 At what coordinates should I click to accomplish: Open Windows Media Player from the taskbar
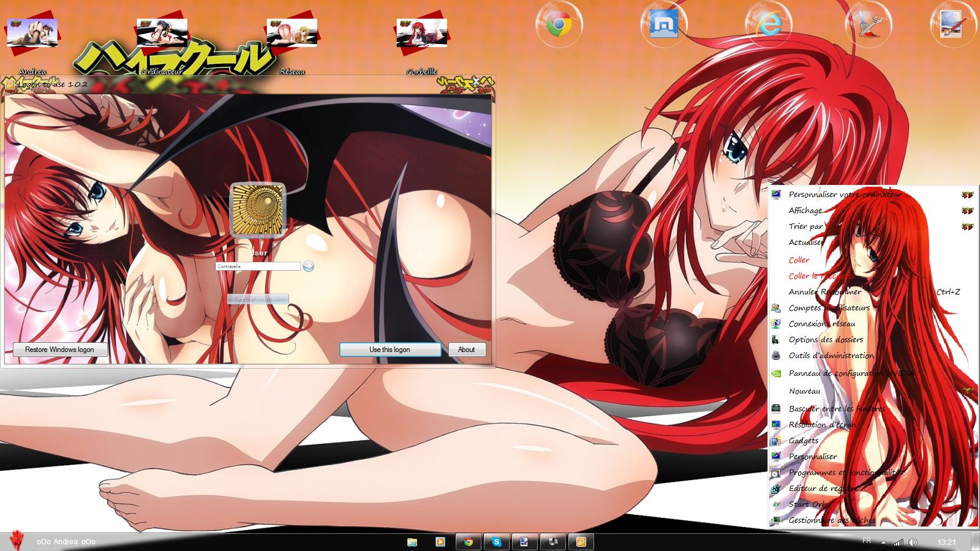tap(440, 542)
